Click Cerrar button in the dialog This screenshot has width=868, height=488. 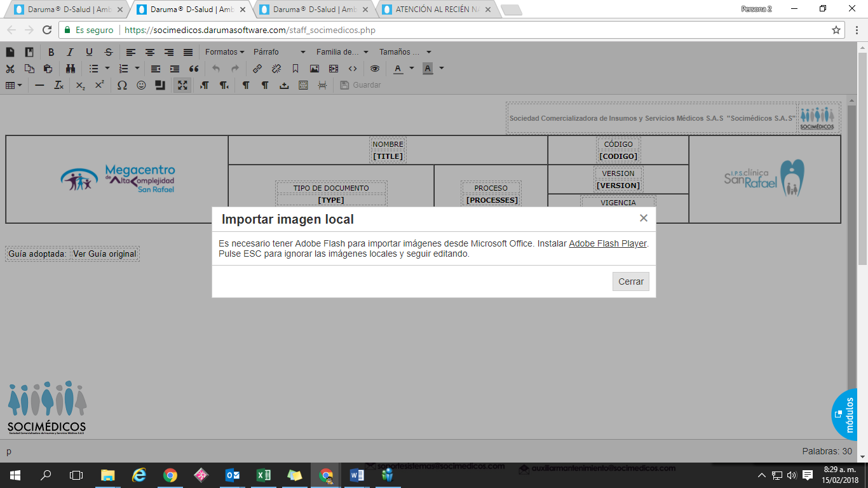(630, 281)
